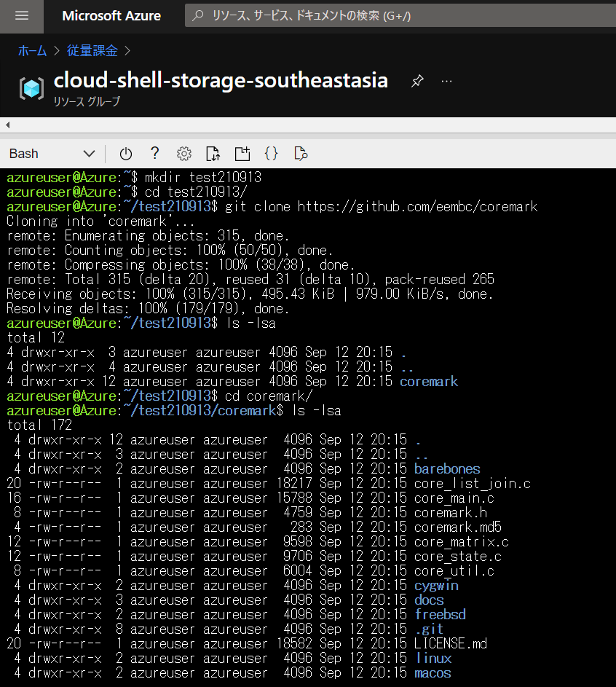Click the barebones directory in terminal
This screenshot has height=687, width=616.
pyautogui.click(x=447, y=468)
